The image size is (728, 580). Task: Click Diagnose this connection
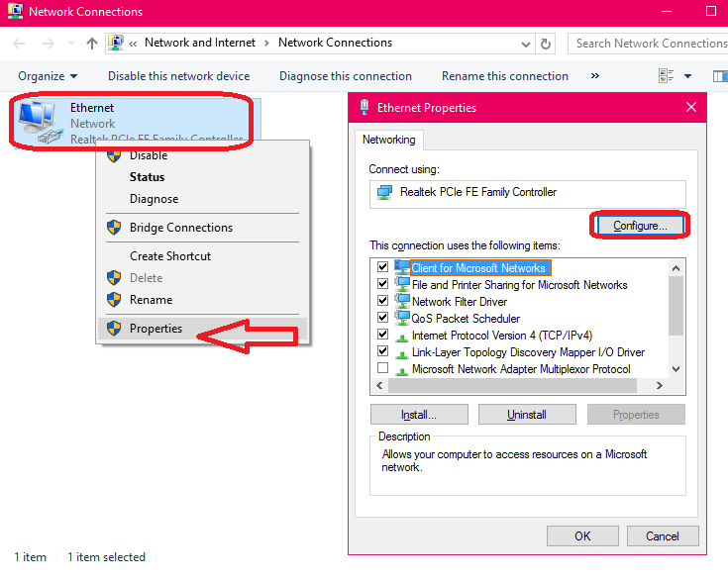(x=346, y=76)
